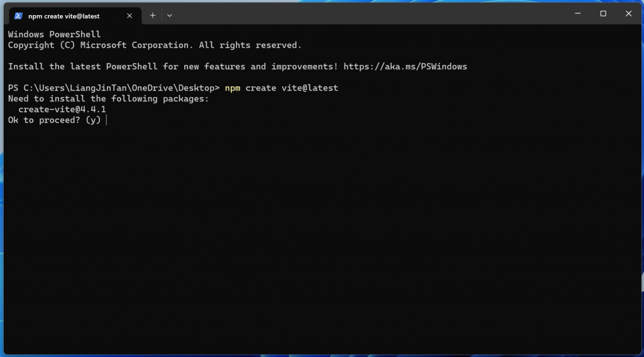Viewport: 644px width, 357px height.
Task: Open the https://aka.ms/PSWindows link
Action: (406, 67)
